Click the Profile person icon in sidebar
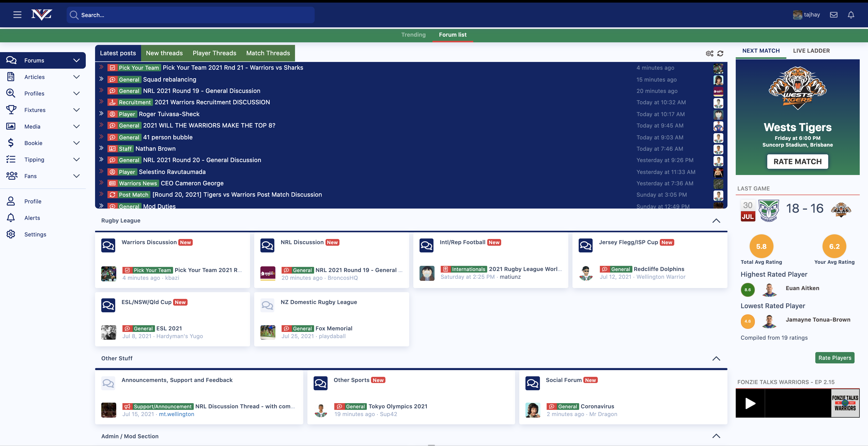 (11, 201)
